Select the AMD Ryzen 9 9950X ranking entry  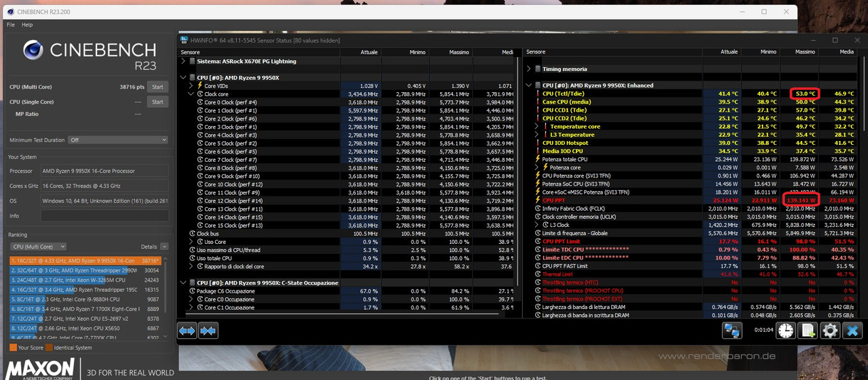[85, 260]
